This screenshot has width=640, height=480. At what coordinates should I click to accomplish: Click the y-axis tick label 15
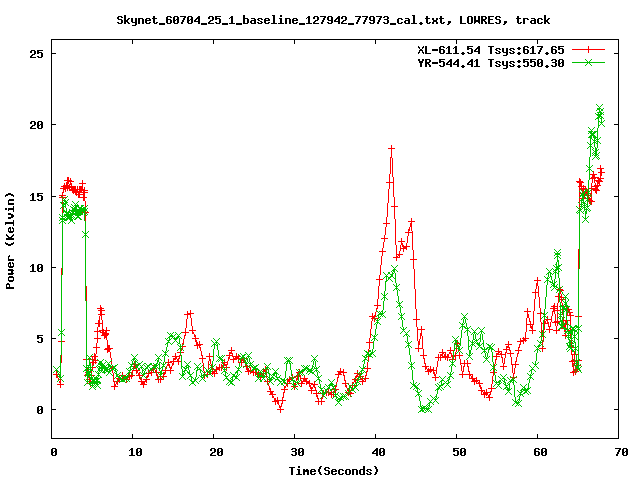coord(36,196)
